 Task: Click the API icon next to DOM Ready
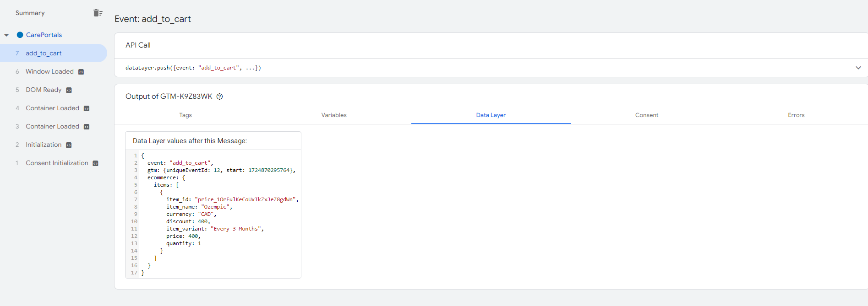click(x=69, y=90)
